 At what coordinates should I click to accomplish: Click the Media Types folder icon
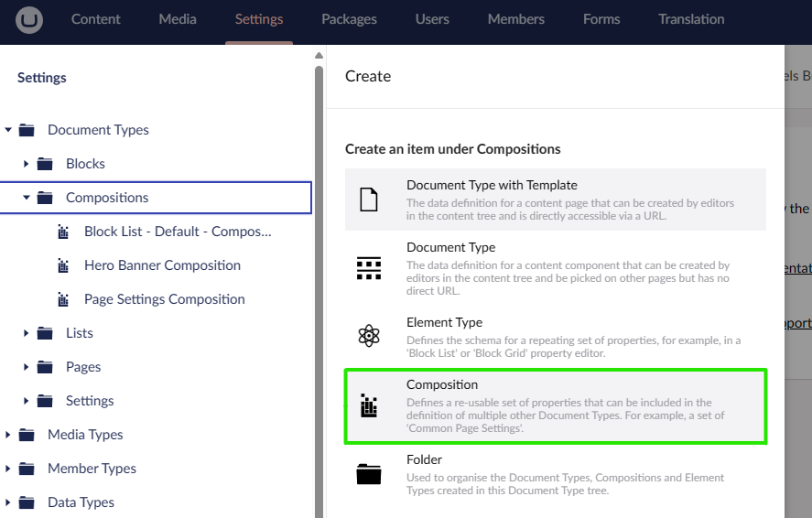click(x=27, y=435)
